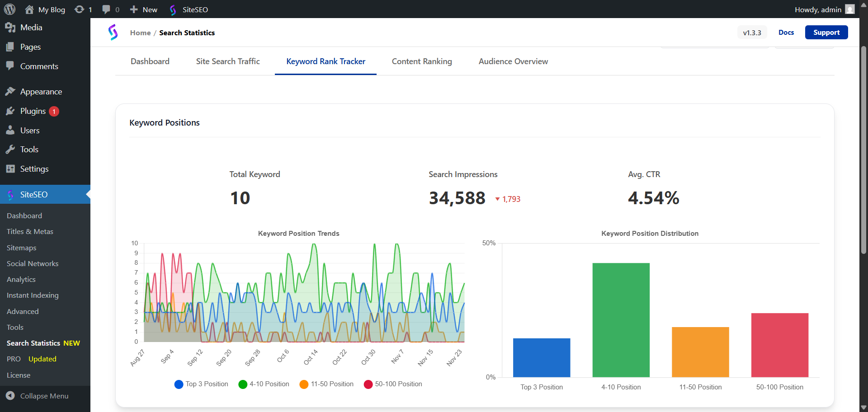Click the WordPress logo in the admin bar

coord(9,9)
